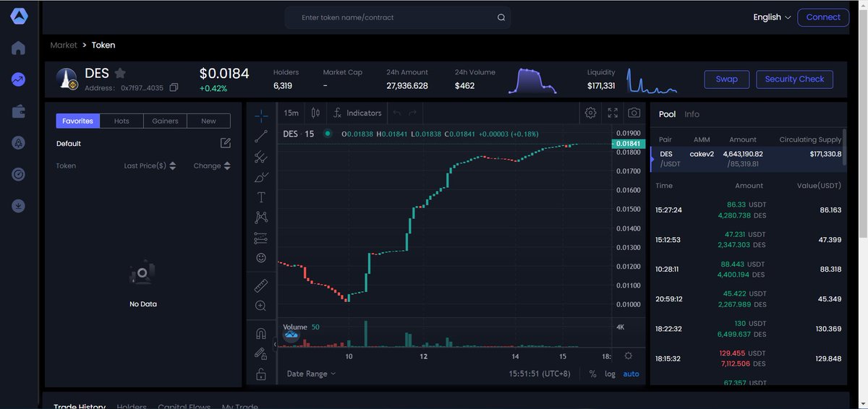Click the 24h volume sparkline chart
The image size is (868, 409).
coord(532,81)
